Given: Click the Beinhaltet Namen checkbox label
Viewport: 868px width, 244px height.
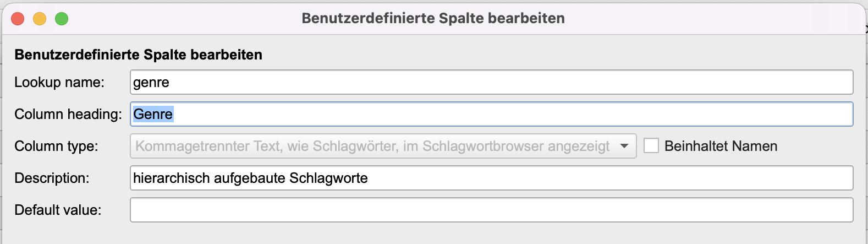Looking at the screenshot, I should tap(721, 147).
